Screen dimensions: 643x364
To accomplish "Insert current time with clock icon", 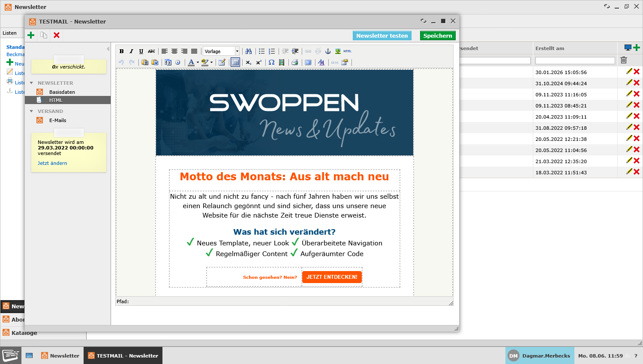I will [x=178, y=63].
